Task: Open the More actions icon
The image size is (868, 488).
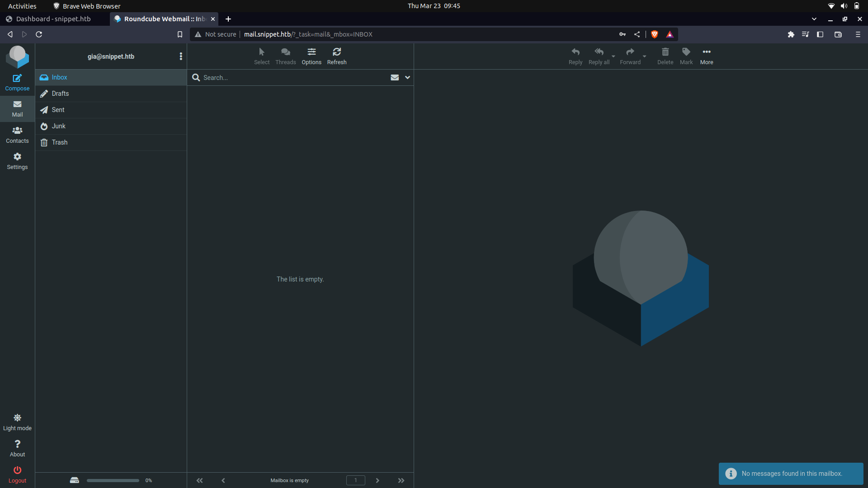Action: click(707, 55)
